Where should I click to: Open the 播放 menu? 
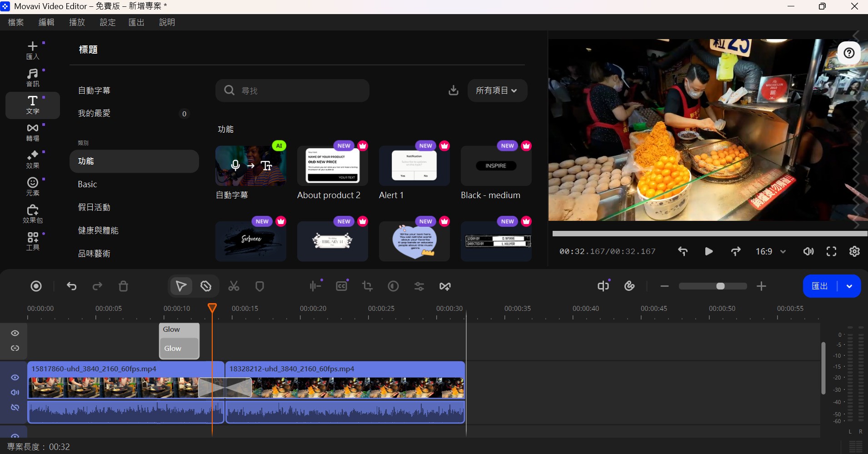[77, 22]
